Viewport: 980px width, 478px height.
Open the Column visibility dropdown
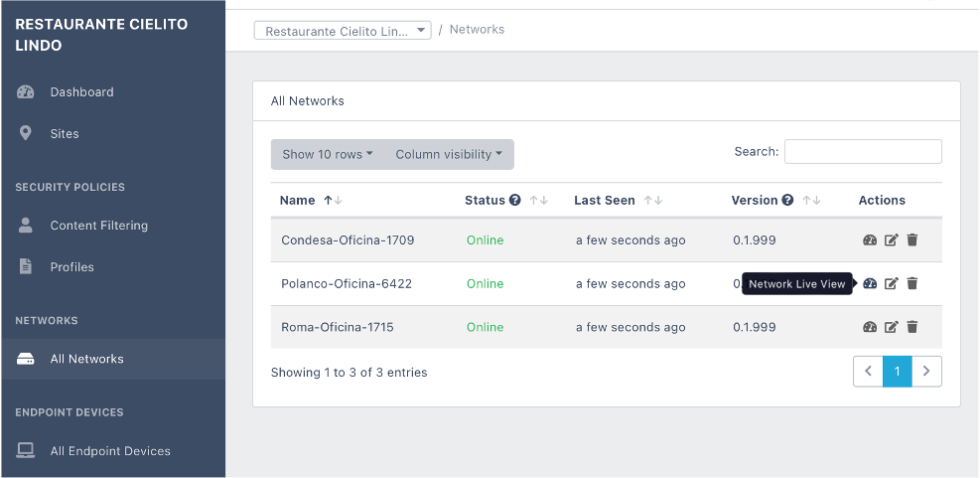(x=449, y=155)
